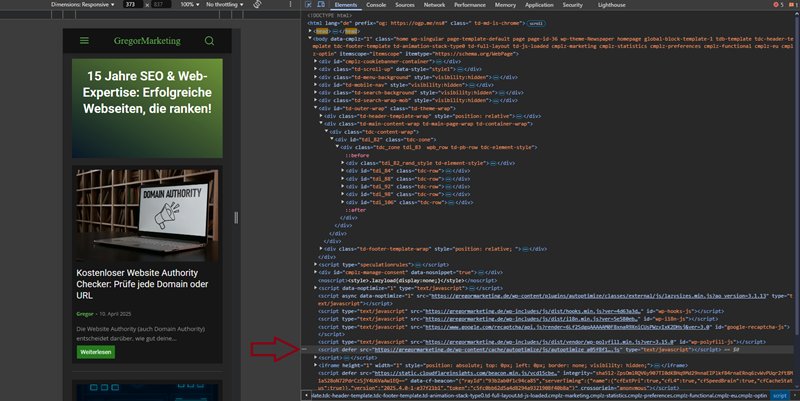Open the wp-polyfill.min.js src link
800x401 pixels.
pos(551,342)
